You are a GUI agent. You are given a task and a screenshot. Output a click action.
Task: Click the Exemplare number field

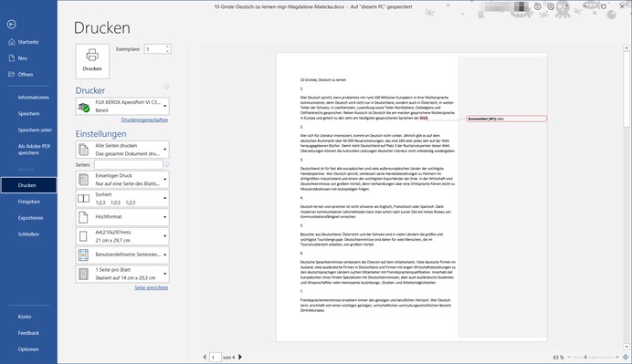(154, 49)
